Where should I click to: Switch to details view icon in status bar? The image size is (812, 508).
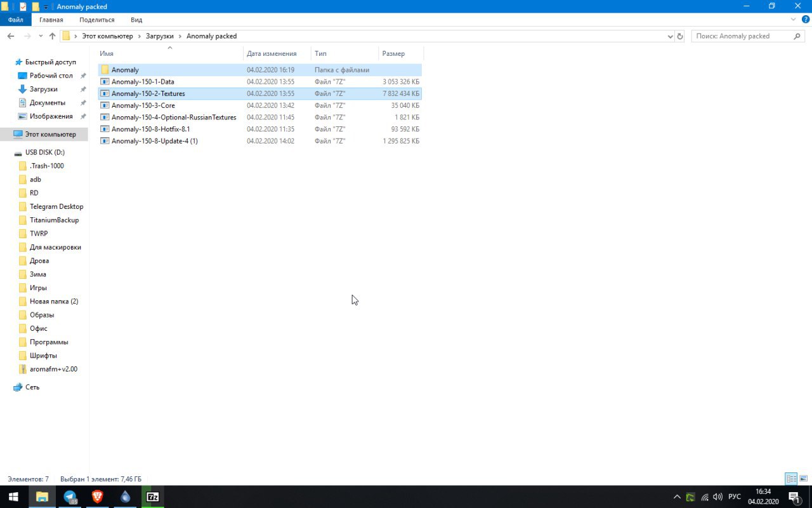coord(791,479)
